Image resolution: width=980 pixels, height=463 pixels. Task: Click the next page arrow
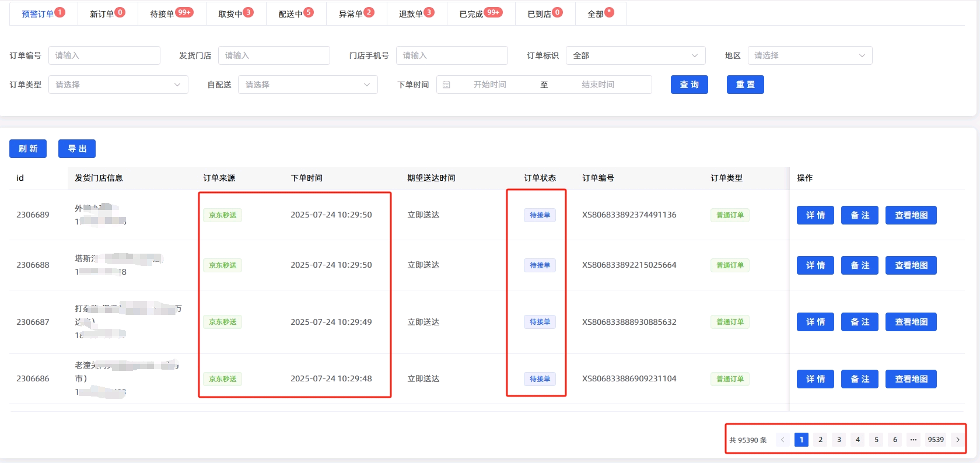958,440
